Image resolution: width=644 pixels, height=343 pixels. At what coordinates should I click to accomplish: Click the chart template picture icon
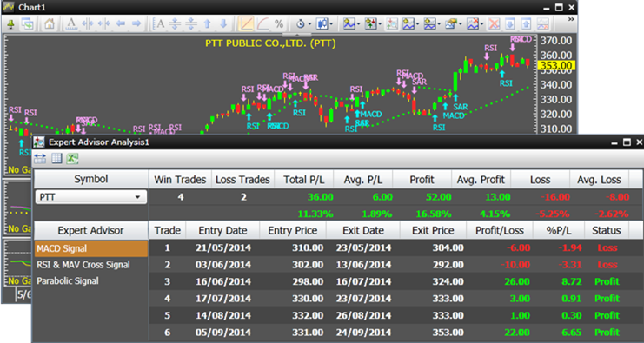[x=451, y=23]
